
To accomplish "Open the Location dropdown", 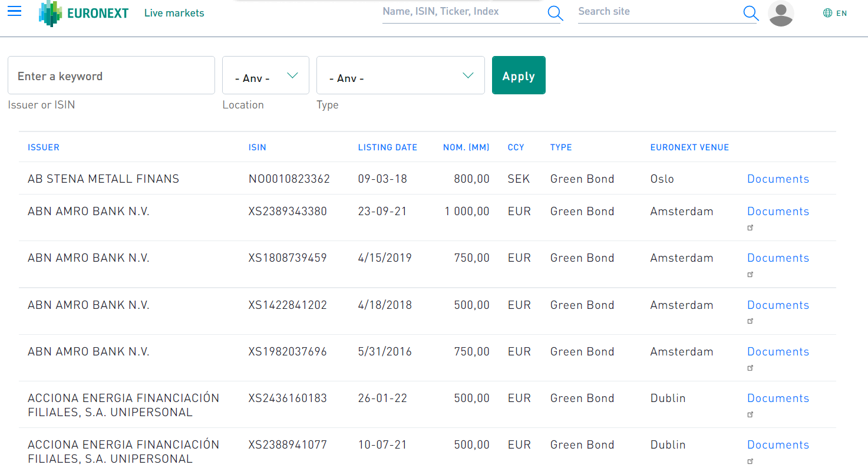I will pyautogui.click(x=266, y=75).
